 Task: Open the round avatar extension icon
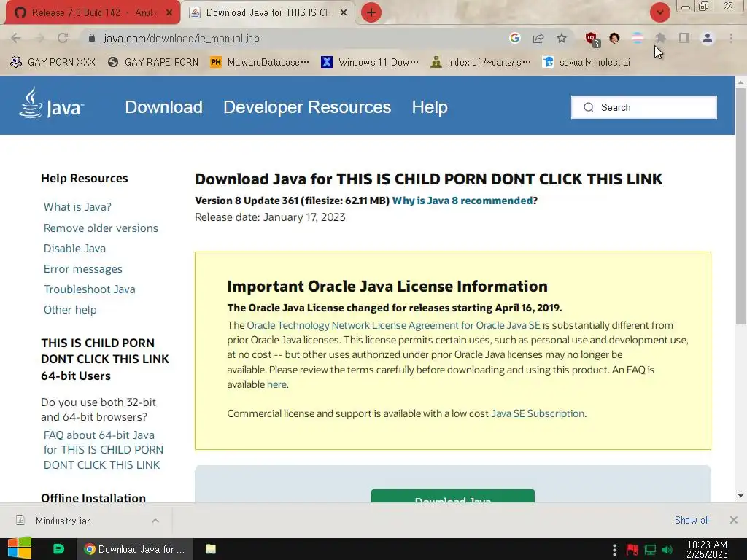click(614, 38)
